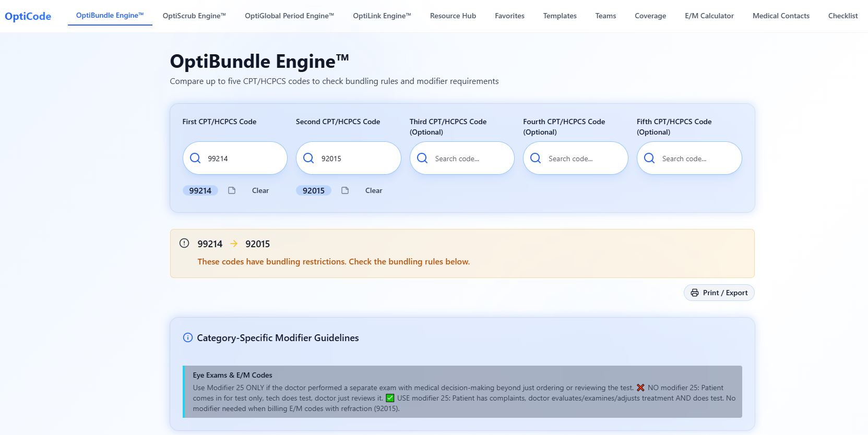Click search icon in fifth code field
Screen dimensions: 868x435
click(x=649, y=158)
